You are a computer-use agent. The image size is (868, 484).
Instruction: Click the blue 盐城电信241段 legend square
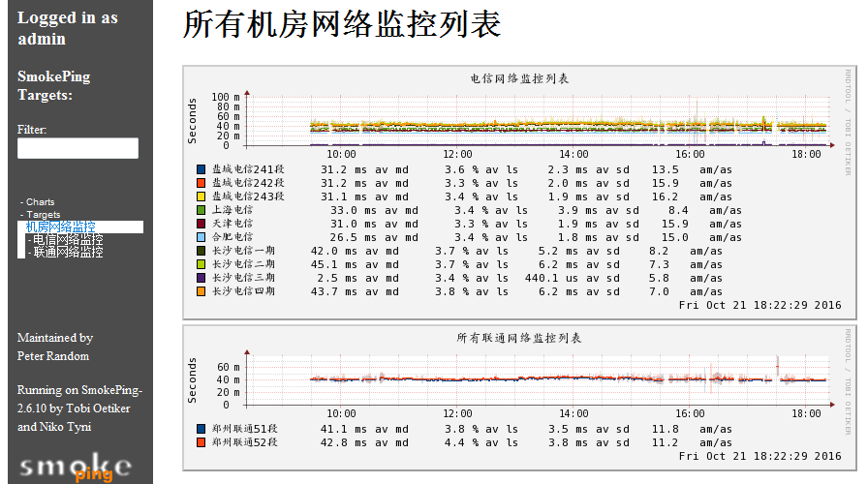pos(201,168)
